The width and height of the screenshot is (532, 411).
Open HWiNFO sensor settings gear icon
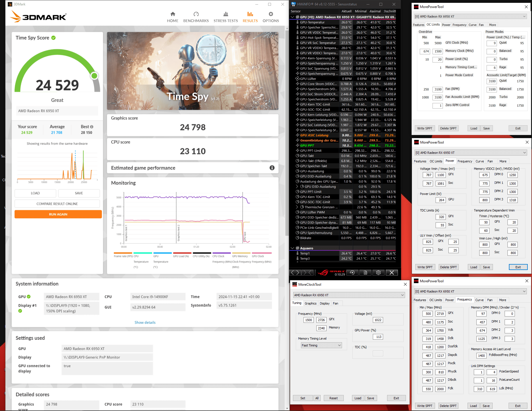[x=379, y=273]
